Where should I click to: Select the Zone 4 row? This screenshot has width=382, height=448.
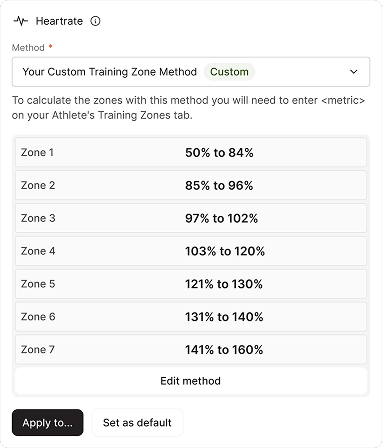tap(191, 251)
